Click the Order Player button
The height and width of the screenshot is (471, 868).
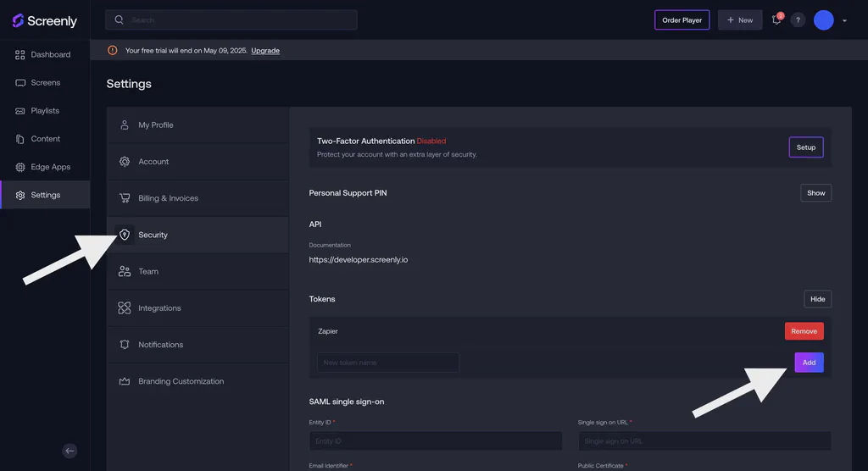(x=682, y=20)
